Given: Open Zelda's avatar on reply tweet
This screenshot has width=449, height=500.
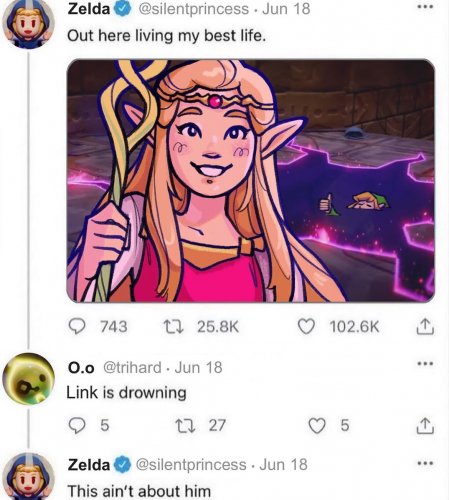Looking at the screenshot, I should [28, 477].
